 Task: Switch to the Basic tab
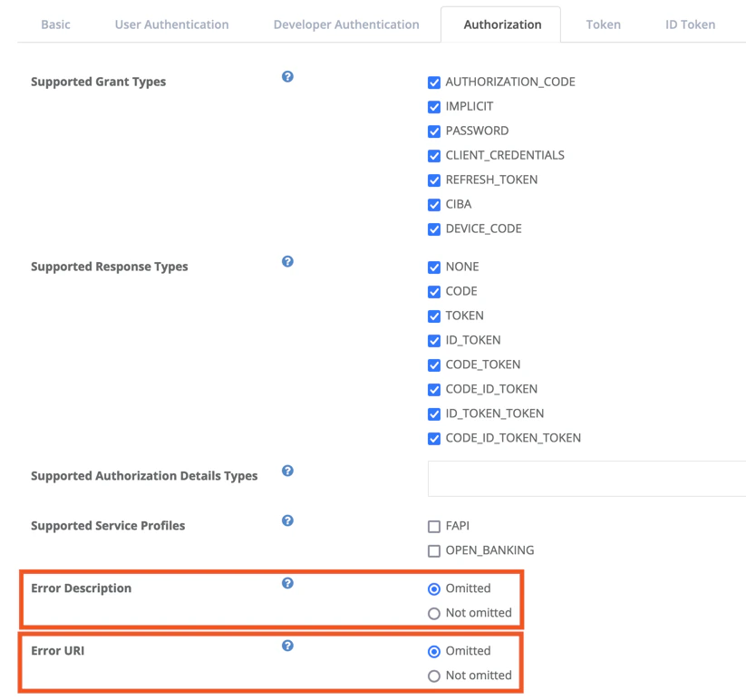point(55,24)
